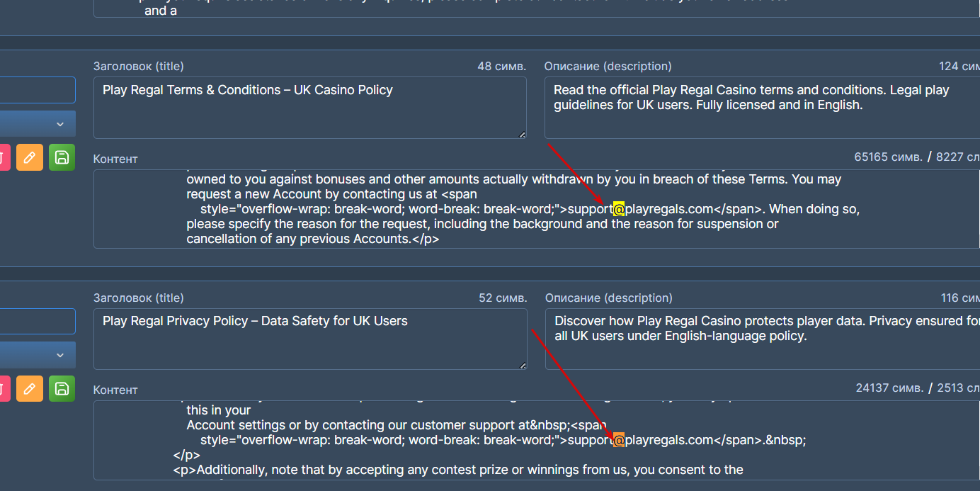Click the '24137 симв.' content counter
The height and width of the screenshot is (491, 980).
tap(889, 388)
